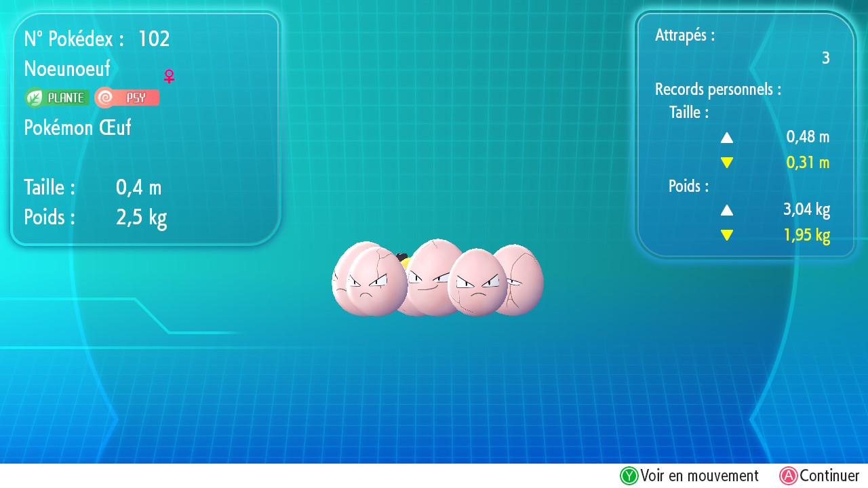Click the Noeunoeuf egg cluster model

(x=437, y=279)
